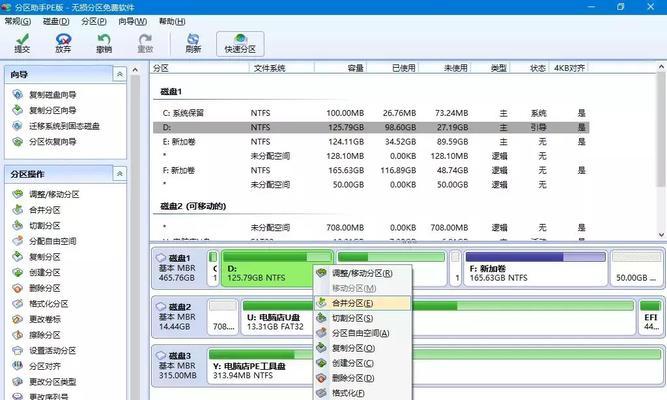The height and width of the screenshot is (400, 667).
Task: Select 创建分区(C) in the context menu
Action: point(363,363)
